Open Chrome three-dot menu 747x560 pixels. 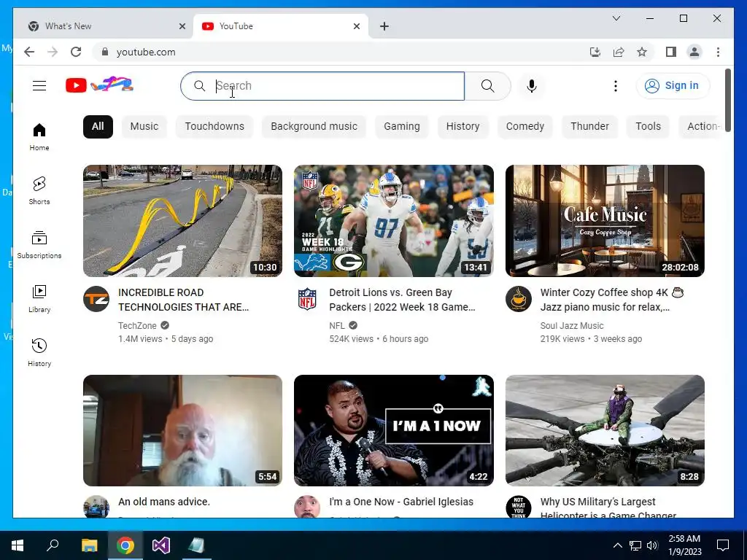click(x=718, y=52)
